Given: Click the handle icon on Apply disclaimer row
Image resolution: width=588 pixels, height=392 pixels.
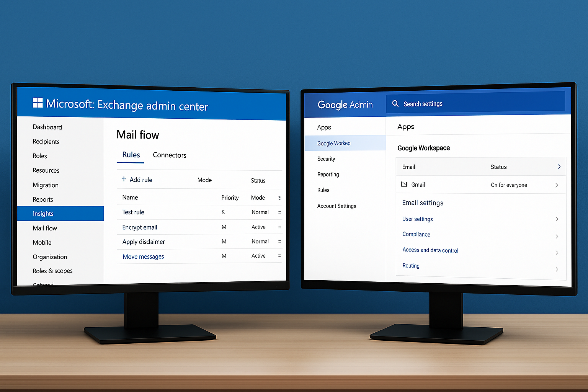Looking at the screenshot, I should coord(279,242).
